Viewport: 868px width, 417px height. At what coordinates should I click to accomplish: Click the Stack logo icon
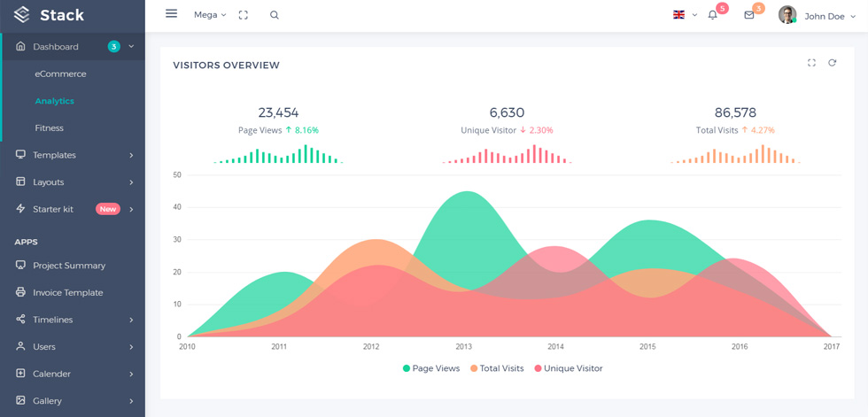(x=21, y=15)
